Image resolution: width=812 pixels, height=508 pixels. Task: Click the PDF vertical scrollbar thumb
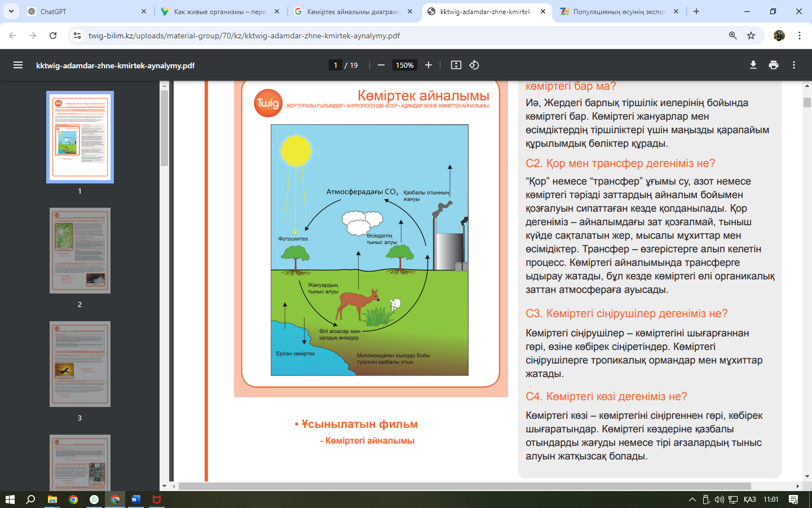[x=807, y=102]
